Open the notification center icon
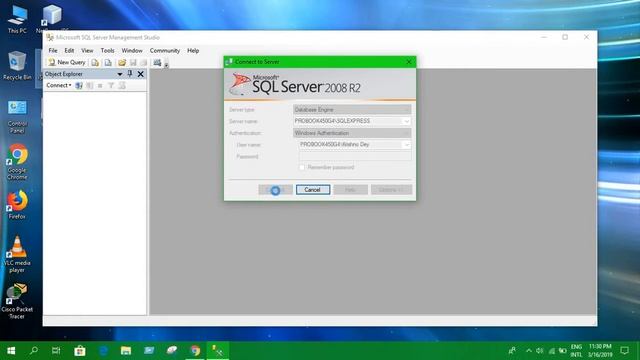This screenshot has width=640, height=360. (x=624, y=351)
